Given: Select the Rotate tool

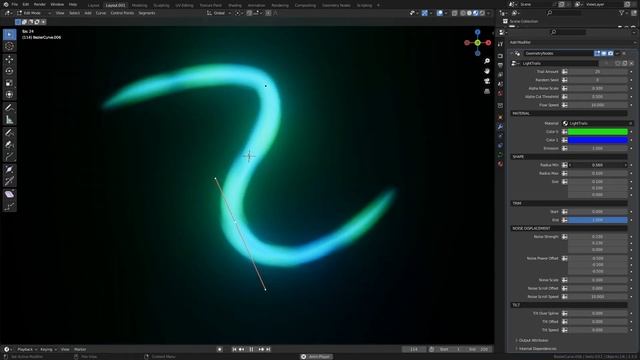Looking at the screenshot, I should click(x=9, y=71).
